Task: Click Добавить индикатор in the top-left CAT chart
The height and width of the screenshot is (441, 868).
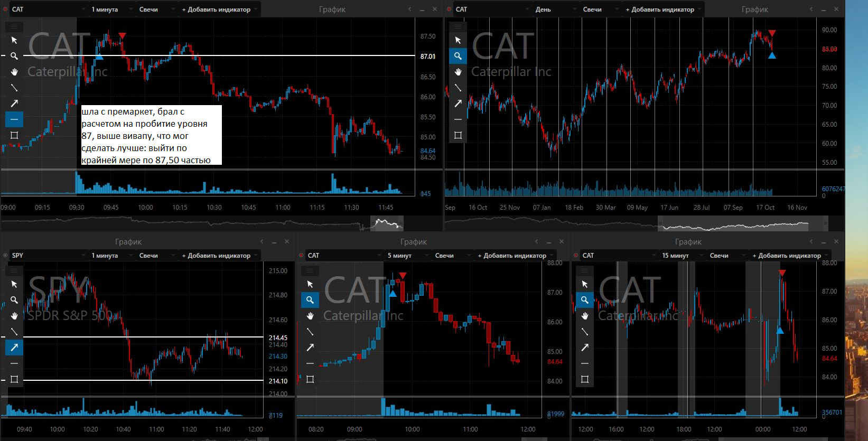Action: point(219,10)
